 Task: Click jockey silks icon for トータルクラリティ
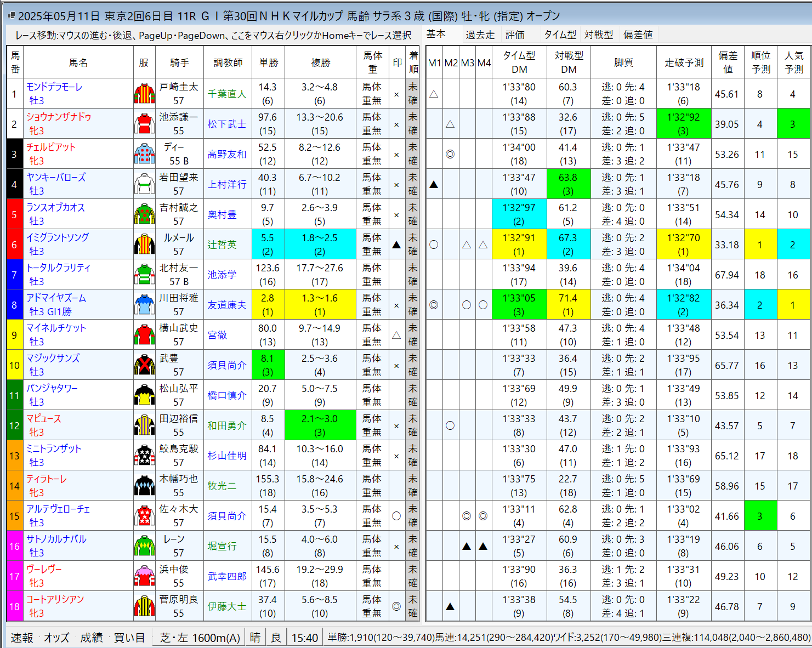tap(144, 275)
